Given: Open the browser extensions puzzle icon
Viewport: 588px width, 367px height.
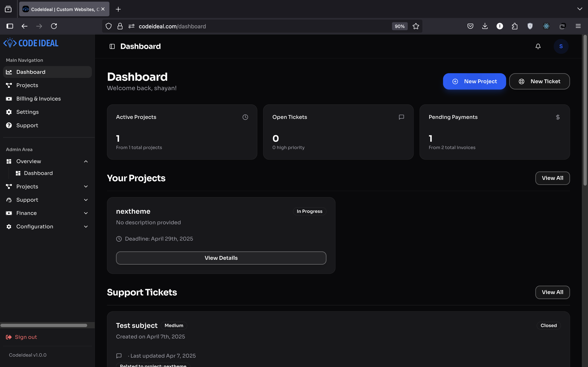Looking at the screenshot, I should point(514,26).
